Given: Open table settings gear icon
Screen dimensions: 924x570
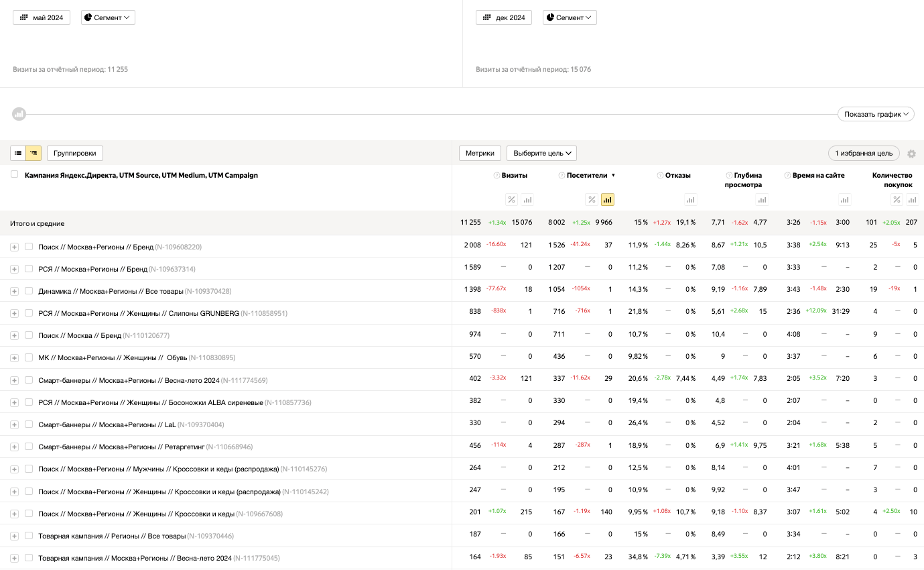Looking at the screenshot, I should pyautogui.click(x=911, y=154).
